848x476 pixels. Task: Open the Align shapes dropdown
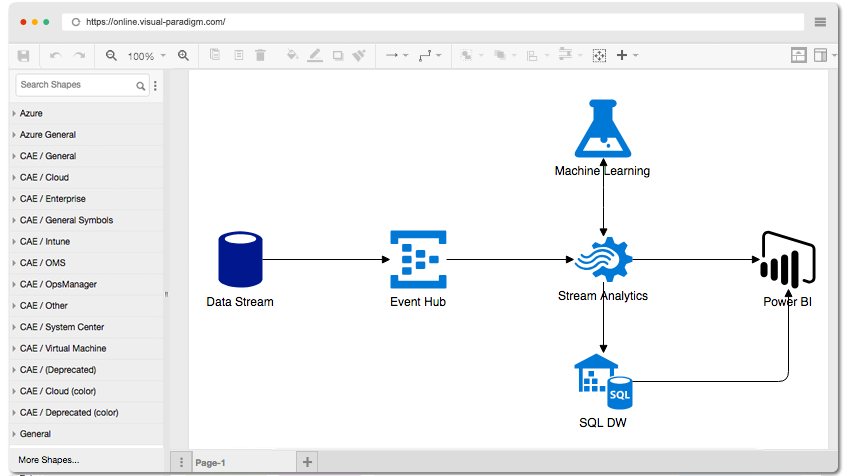pyautogui.click(x=538, y=56)
